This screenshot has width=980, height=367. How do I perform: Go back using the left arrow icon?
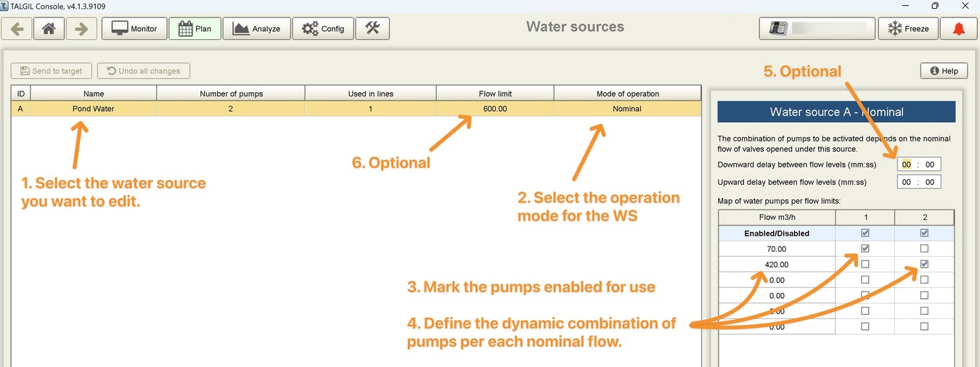17,29
